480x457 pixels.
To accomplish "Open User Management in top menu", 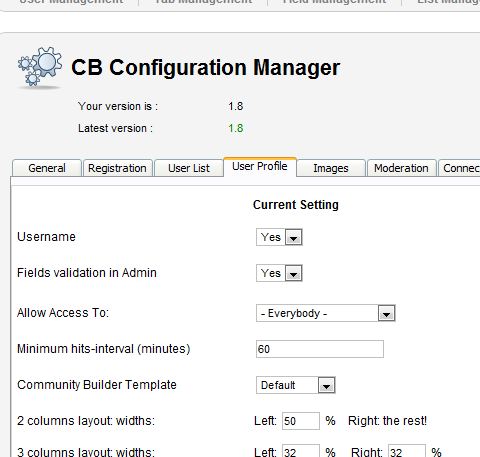I will (71, 2).
